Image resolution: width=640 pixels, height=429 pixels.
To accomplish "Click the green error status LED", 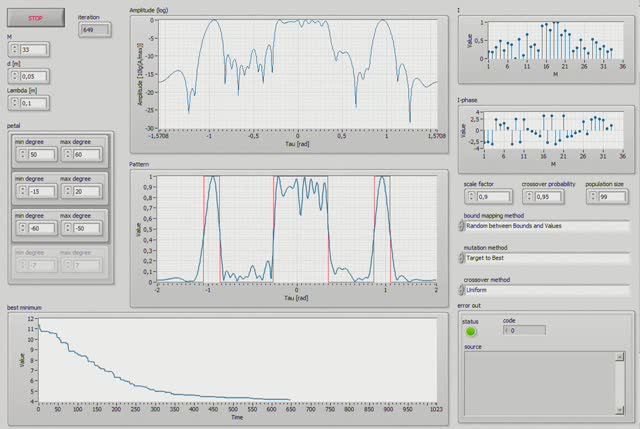I will [x=471, y=331].
